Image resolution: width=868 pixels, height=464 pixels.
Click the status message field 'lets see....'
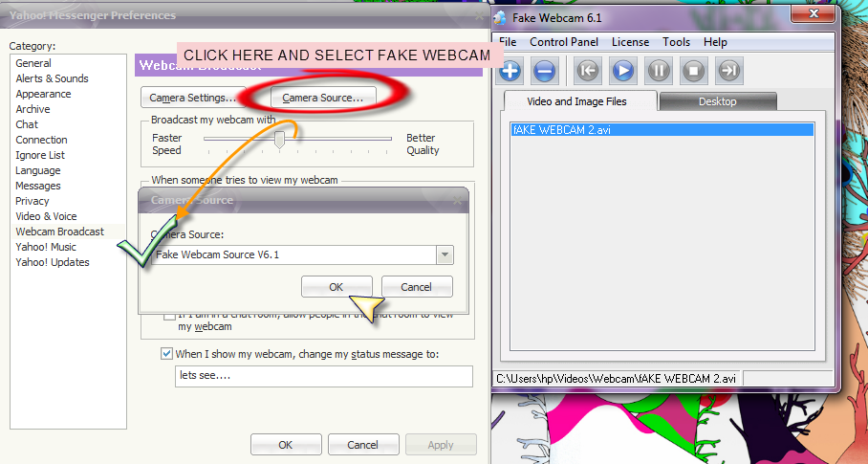click(x=324, y=376)
